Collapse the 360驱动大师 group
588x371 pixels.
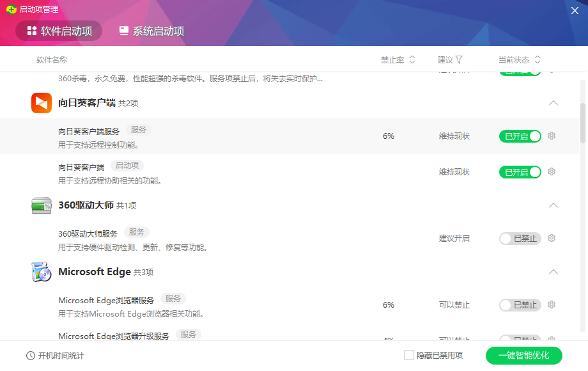pyautogui.click(x=553, y=205)
